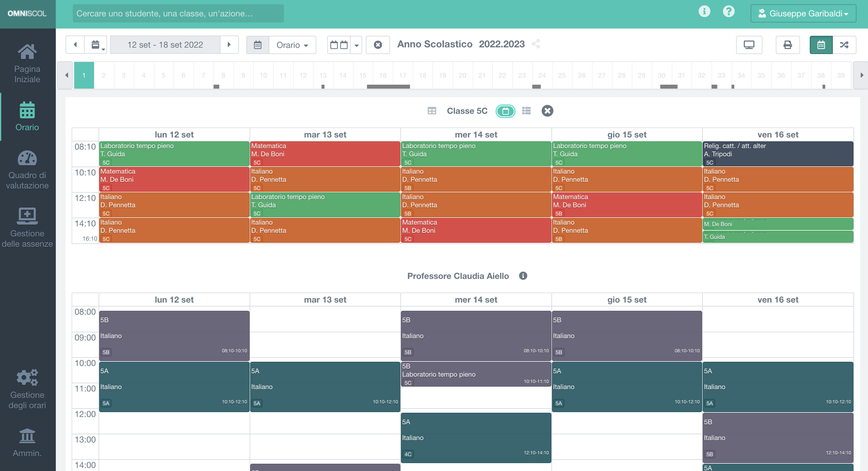Select week 17 in week timeline
Screen dimensions: 868x471
point(402,76)
